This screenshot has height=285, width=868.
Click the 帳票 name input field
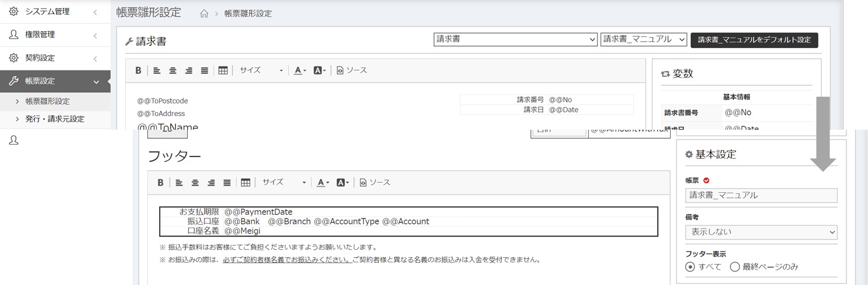tap(761, 195)
